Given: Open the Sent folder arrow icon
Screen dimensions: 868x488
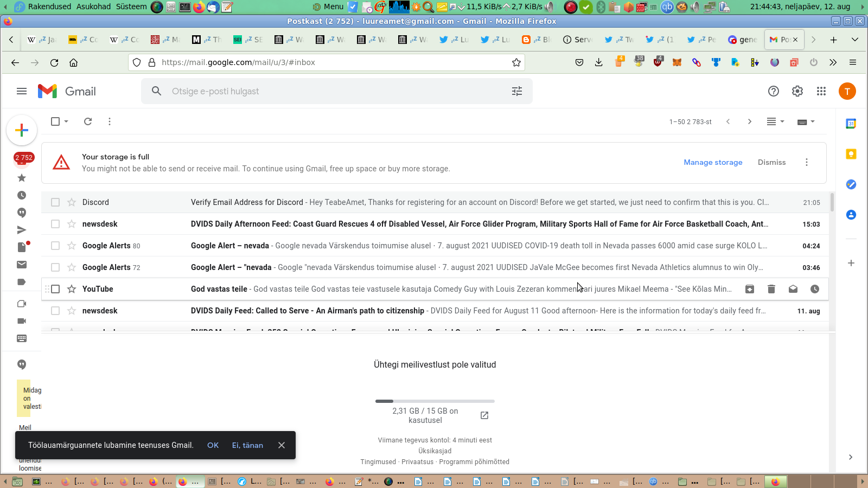Looking at the screenshot, I should click(22, 230).
